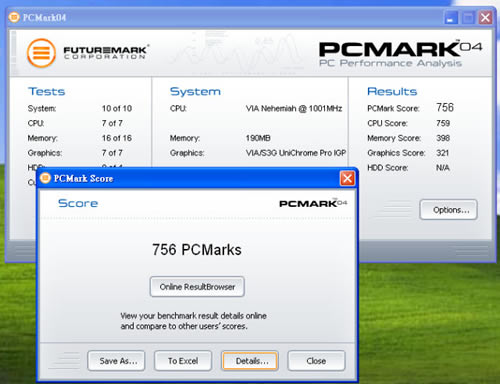Click the PCMark Score dialog title bar
This screenshot has height=384, width=500.
[197, 178]
